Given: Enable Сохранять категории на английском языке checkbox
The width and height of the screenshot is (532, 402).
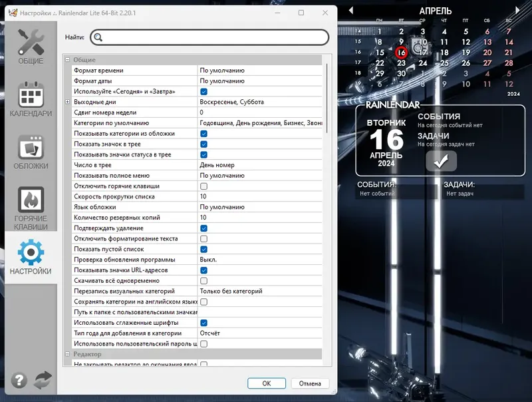Looking at the screenshot, I should pyautogui.click(x=204, y=302).
